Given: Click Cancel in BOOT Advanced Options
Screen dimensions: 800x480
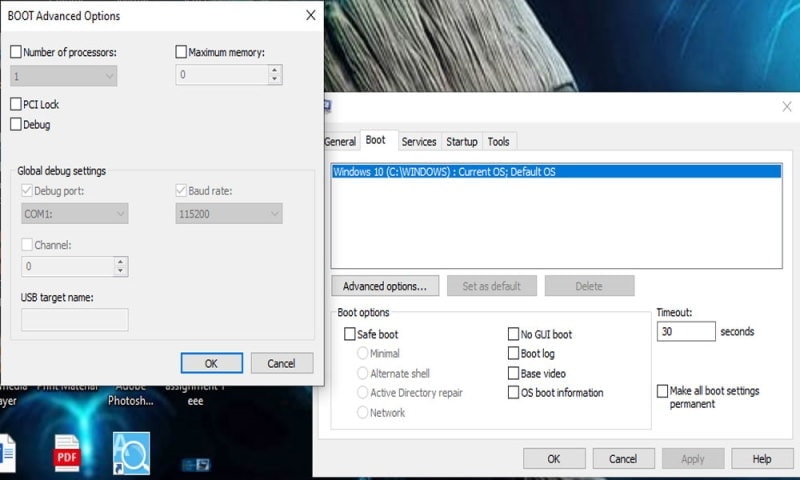Looking at the screenshot, I should click(282, 363).
